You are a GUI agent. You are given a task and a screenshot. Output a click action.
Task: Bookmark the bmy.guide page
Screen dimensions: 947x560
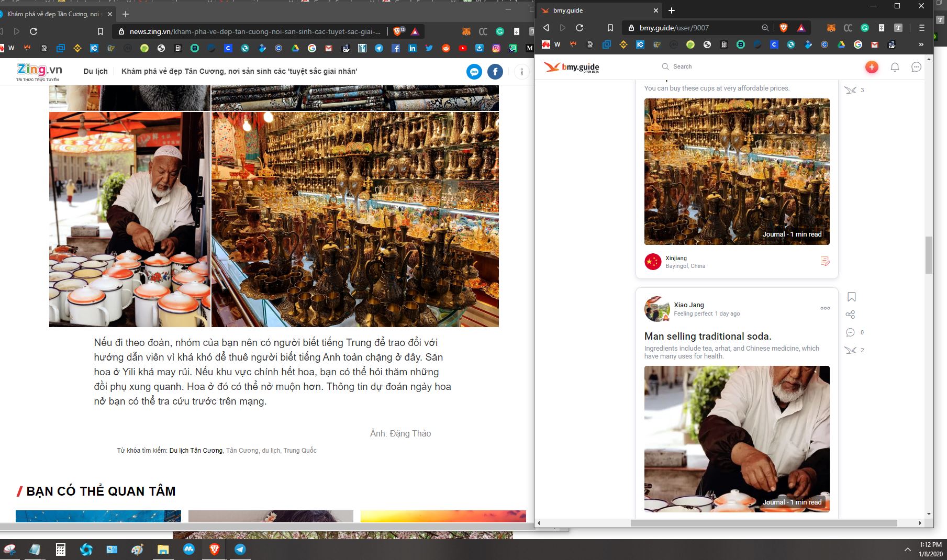tap(610, 28)
